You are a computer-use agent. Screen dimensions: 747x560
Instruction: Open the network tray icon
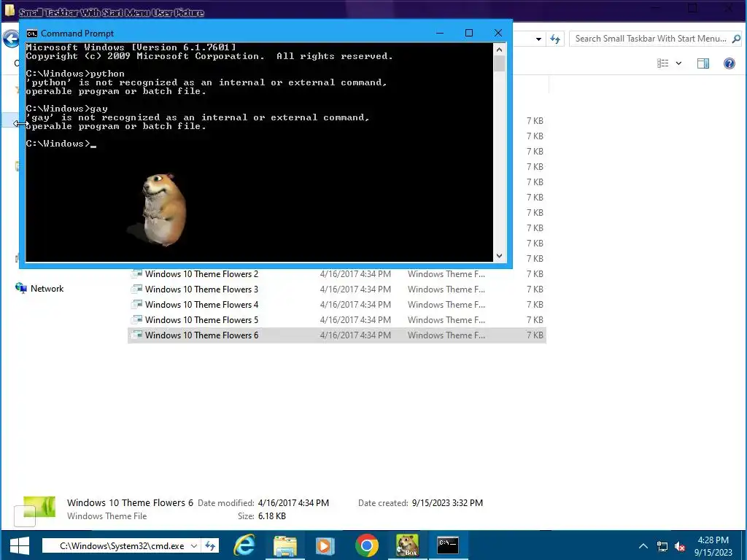click(x=662, y=545)
